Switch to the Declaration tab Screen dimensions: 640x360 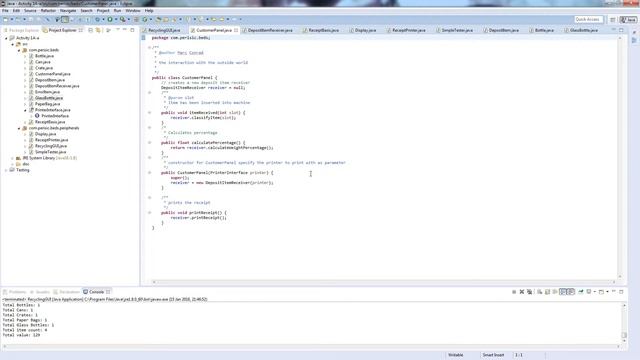pos(67,292)
